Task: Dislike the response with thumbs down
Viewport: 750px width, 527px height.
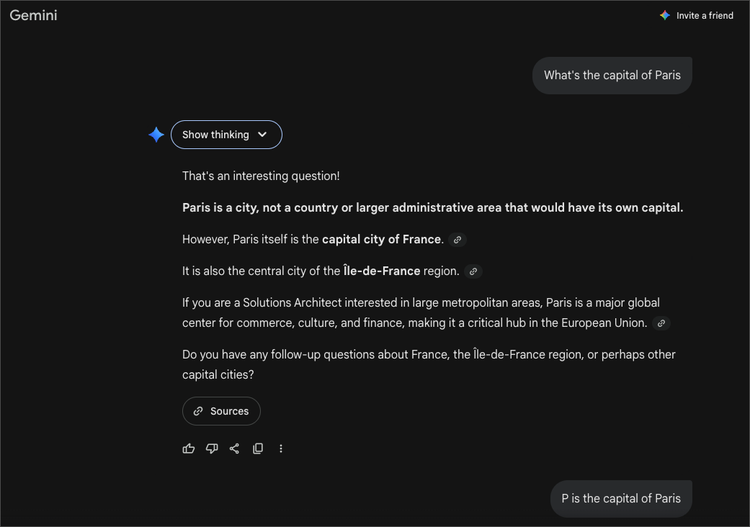Action: 212,449
